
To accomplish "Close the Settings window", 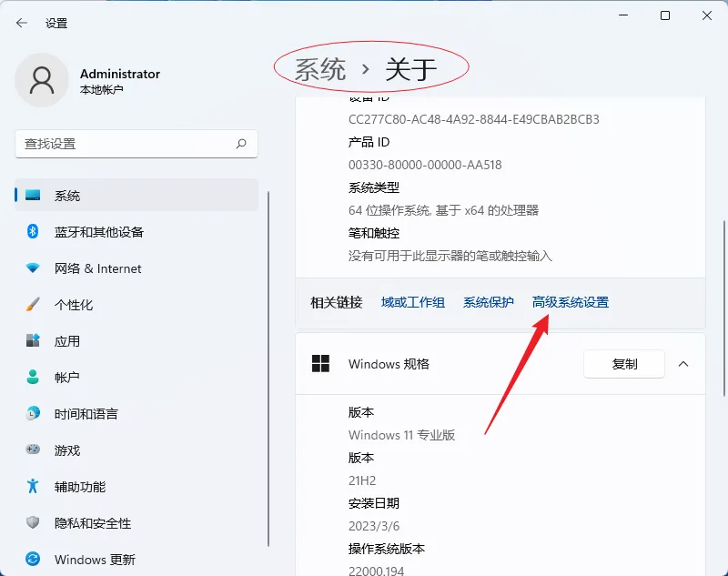I will pyautogui.click(x=707, y=15).
